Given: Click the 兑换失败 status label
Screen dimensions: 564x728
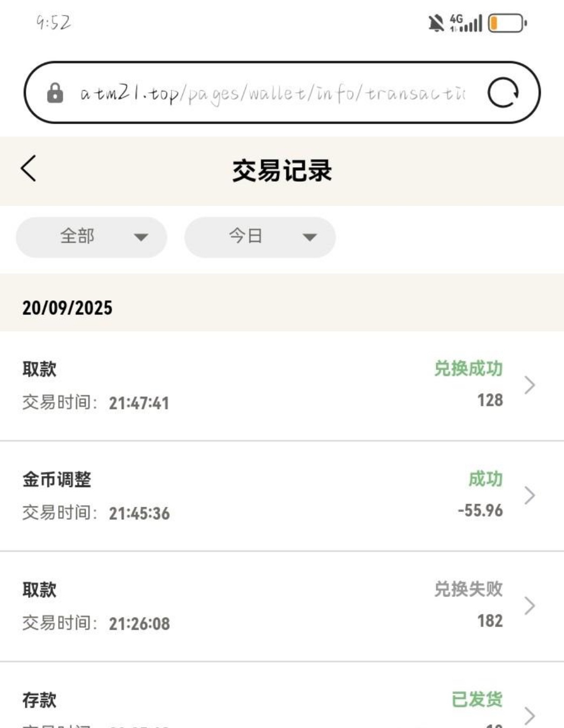Looking at the screenshot, I should pyautogui.click(x=468, y=589).
